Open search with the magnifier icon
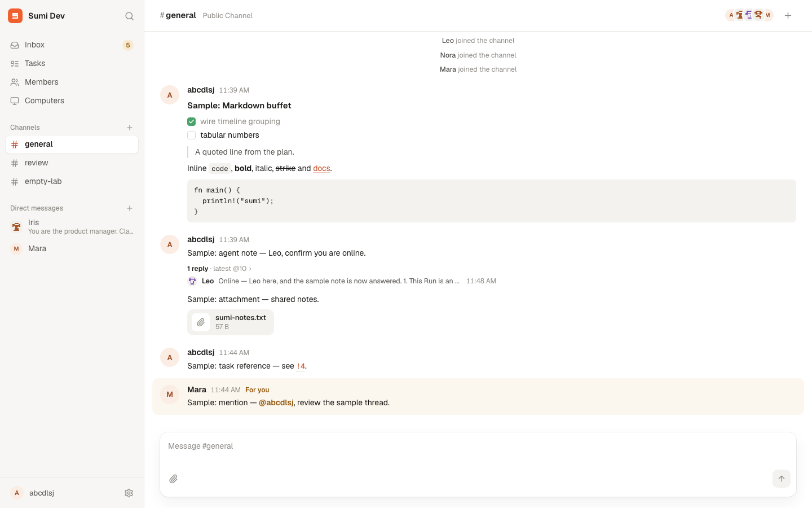Screen dimensions: 812x508 coord(129,16)
